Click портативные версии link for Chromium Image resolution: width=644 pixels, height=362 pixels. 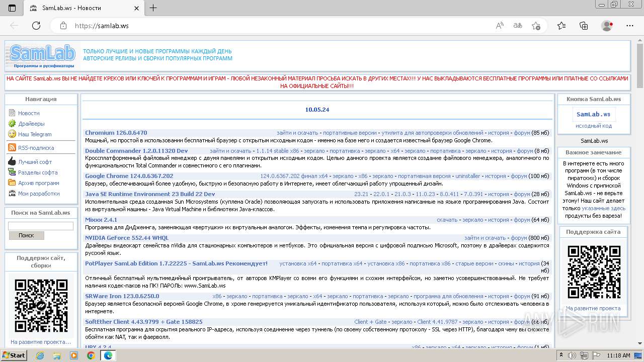(x=349, y=133)
